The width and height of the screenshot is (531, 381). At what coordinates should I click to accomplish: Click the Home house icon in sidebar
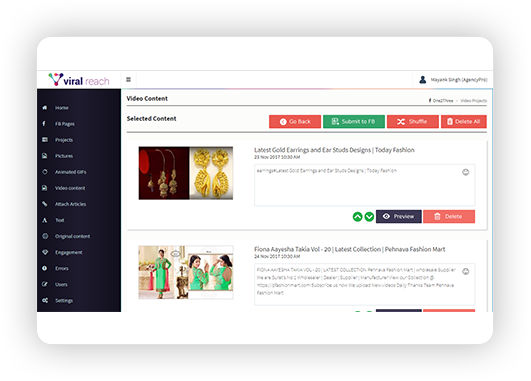pos(45,108)
